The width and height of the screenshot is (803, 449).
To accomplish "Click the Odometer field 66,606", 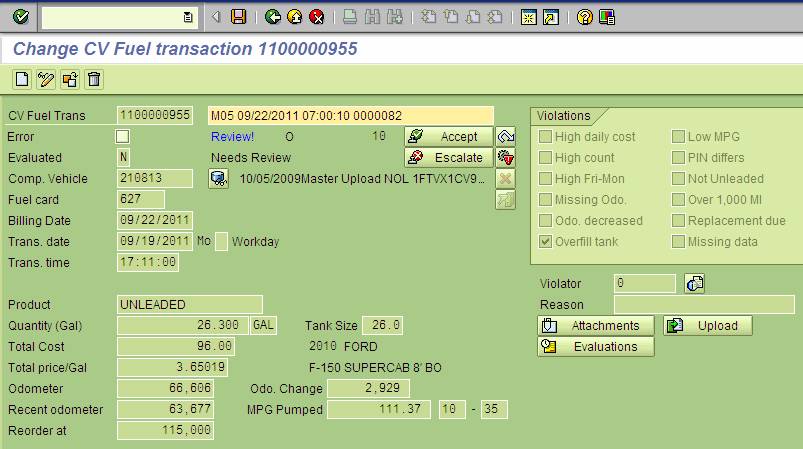I will pos(165,388).
